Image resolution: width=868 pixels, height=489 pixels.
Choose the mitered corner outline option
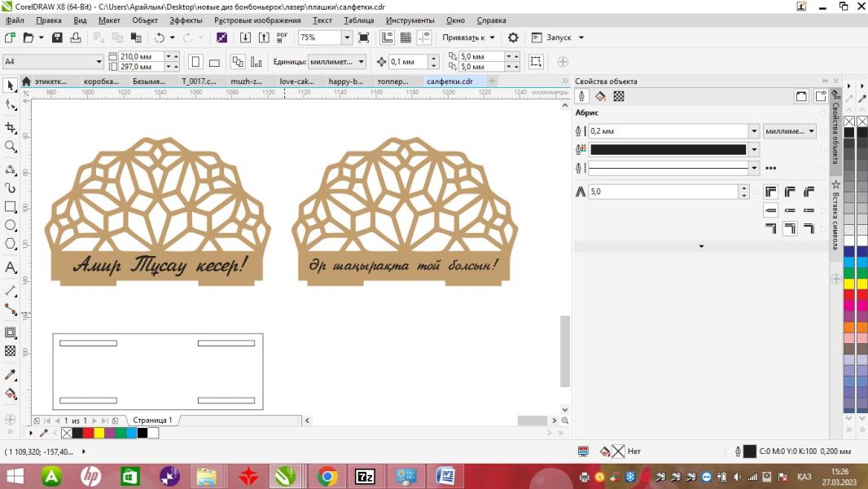coord(770,192)
